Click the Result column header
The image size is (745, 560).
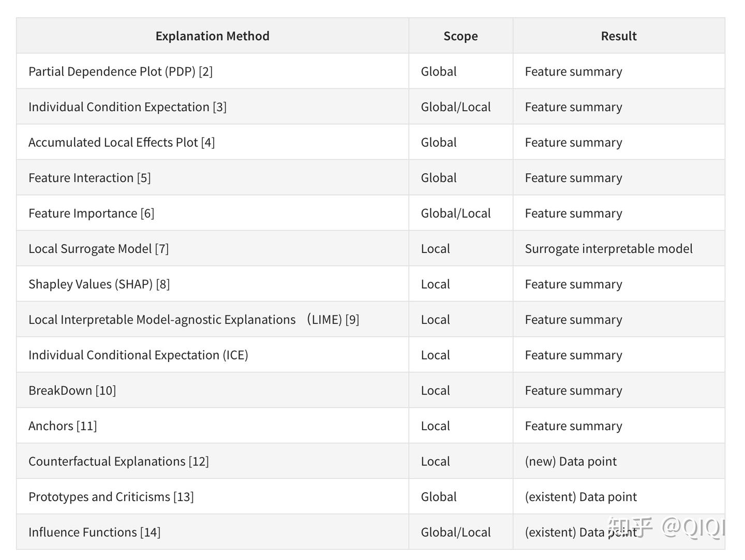[618, 36]
